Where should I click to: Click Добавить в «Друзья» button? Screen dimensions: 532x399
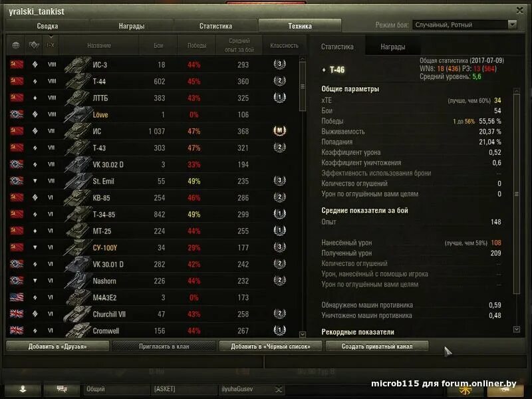pos(58,346)
